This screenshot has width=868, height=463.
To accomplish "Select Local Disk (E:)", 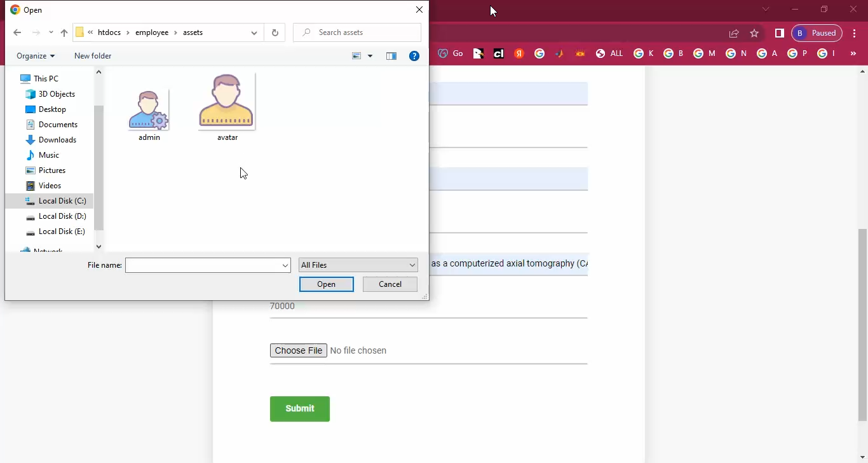I will coord(61,231).
